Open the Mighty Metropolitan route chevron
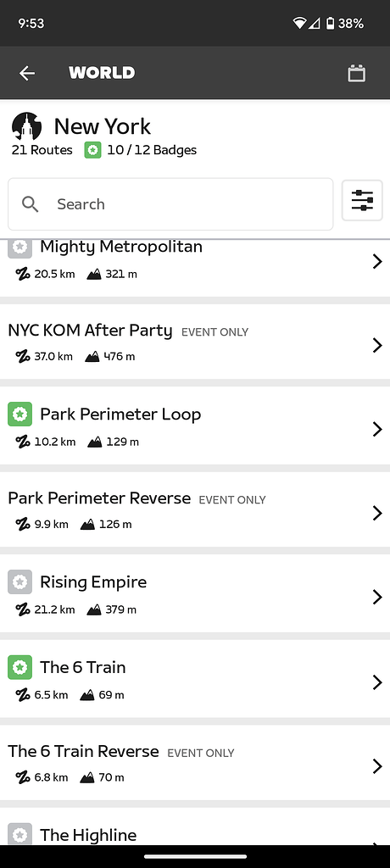 [377, 261]
